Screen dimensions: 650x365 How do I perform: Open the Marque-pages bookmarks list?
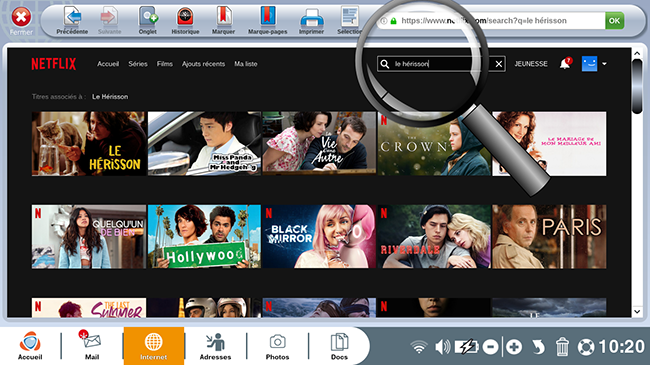(268, 17)
